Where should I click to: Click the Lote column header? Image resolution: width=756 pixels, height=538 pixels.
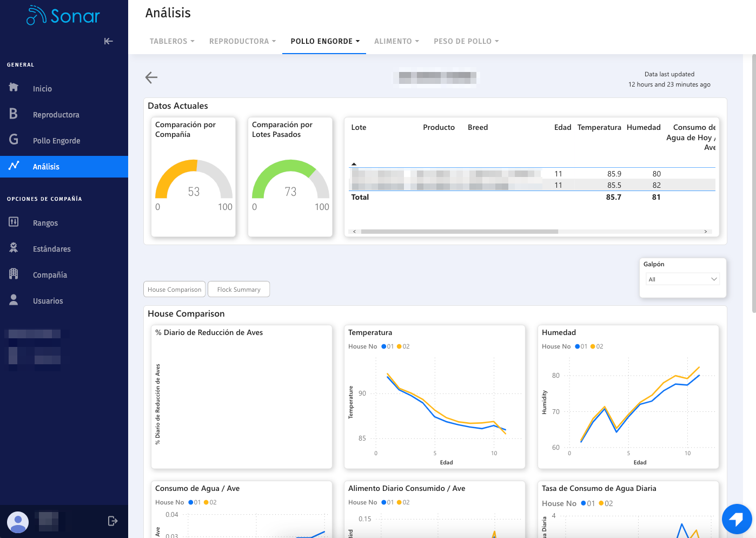[359, 127]
